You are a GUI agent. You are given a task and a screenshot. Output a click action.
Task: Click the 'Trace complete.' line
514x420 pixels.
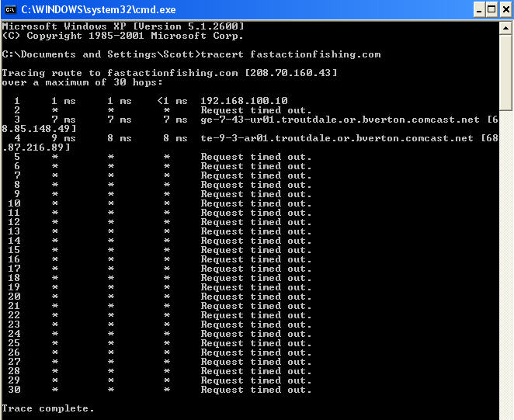(48, 408)
